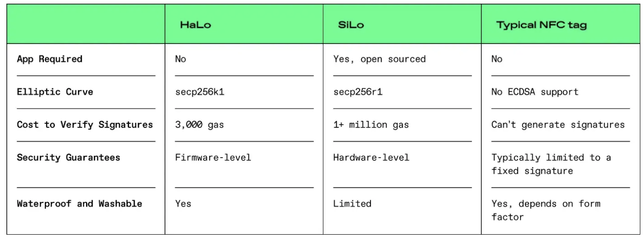The image size is (644, 242).
Task: Click the "Can't generate signatures" cell
Action: click(x=558, y=125)
